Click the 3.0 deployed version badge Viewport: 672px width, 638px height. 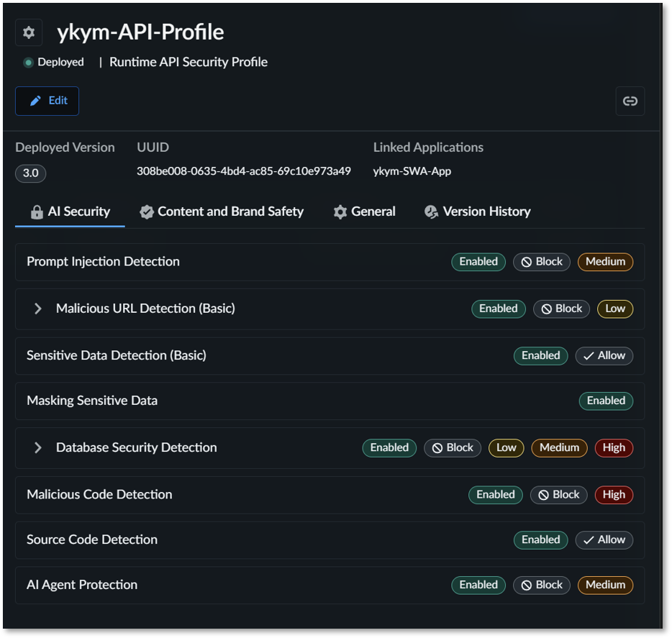click(30, 173)
